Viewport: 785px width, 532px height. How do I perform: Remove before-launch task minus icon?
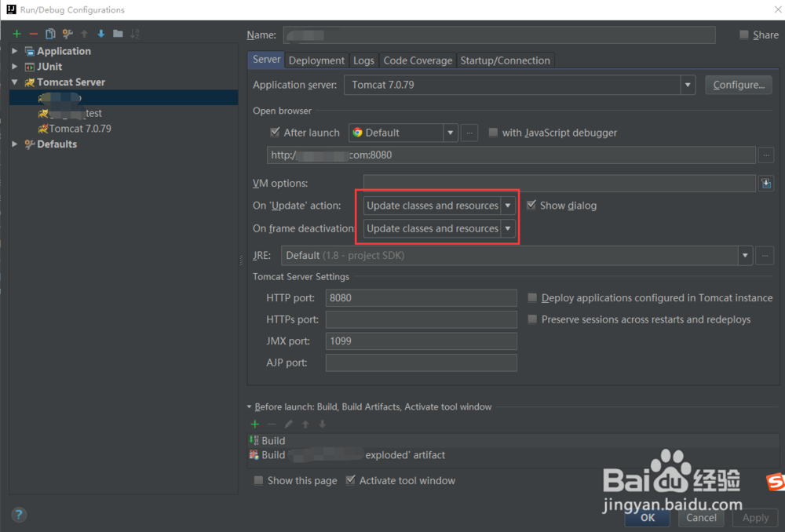point(272,425)
